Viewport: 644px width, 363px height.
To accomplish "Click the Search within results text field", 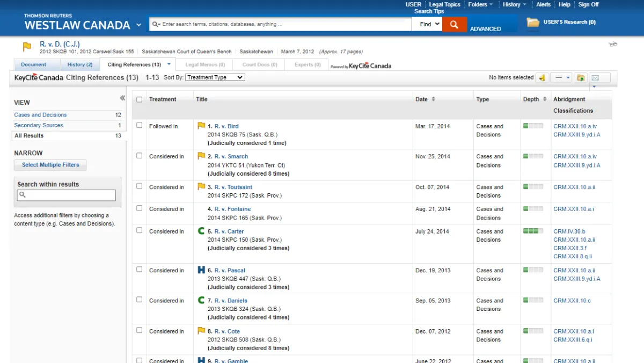I will (x=67, y=195).
